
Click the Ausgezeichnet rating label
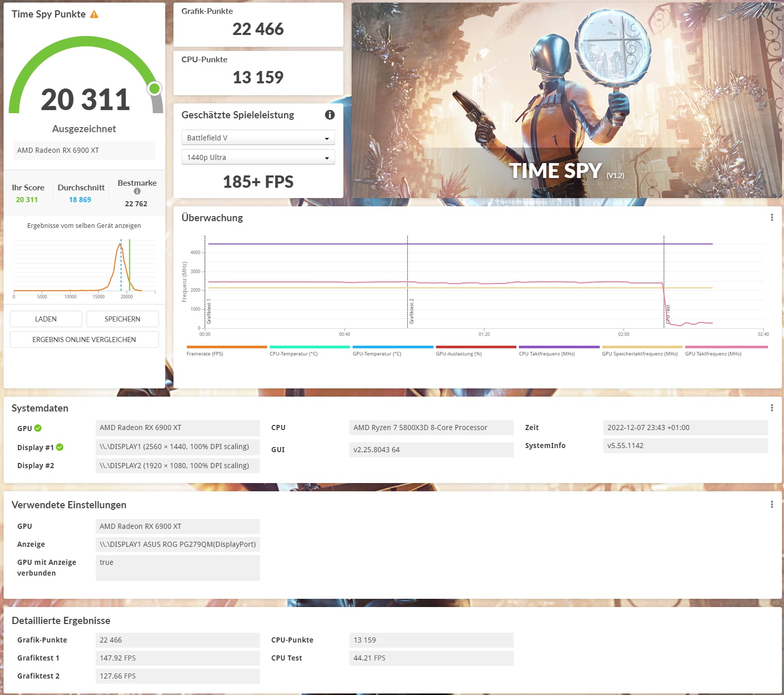pyautogui.click(x=84, y=129)
